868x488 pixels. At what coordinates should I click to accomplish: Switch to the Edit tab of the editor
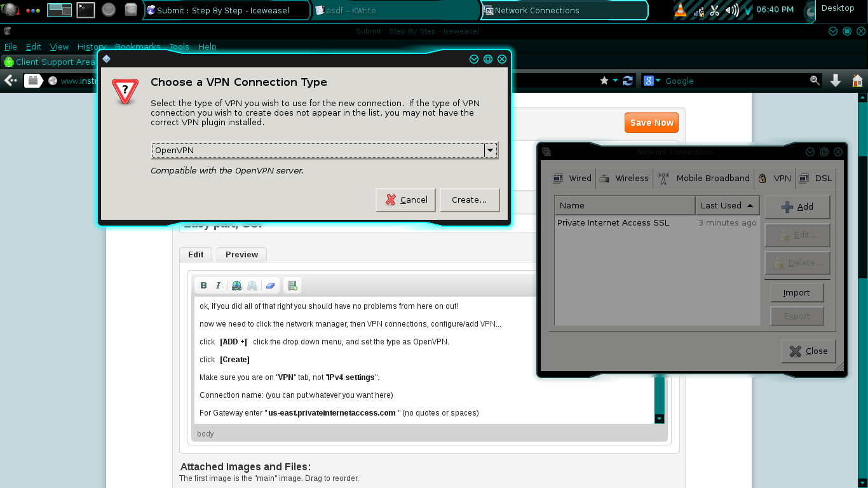(x=196, y=254)
